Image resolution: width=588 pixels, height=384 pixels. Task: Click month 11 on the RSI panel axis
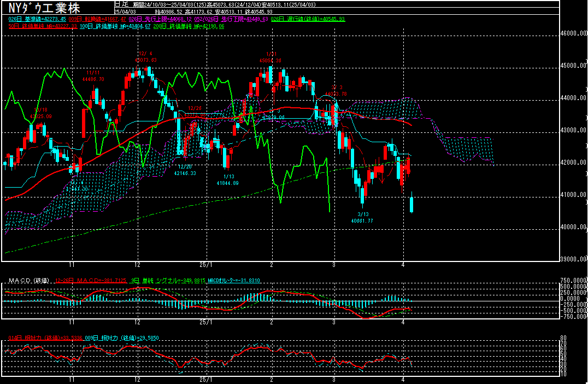(72, 380)
